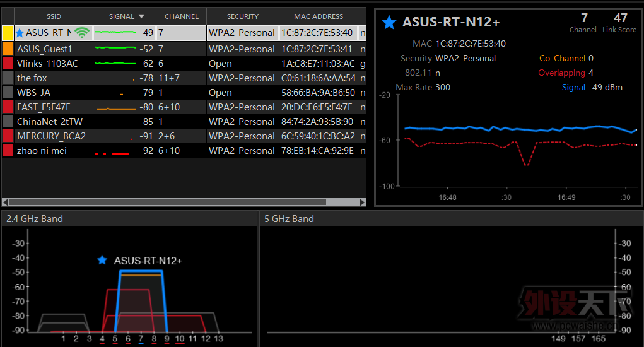
Task: Select the 'the fox' network
Action: (184, 78)
